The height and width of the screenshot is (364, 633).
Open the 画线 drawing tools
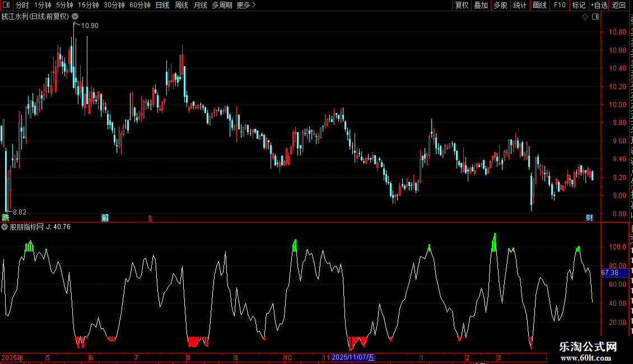point(540,5)
